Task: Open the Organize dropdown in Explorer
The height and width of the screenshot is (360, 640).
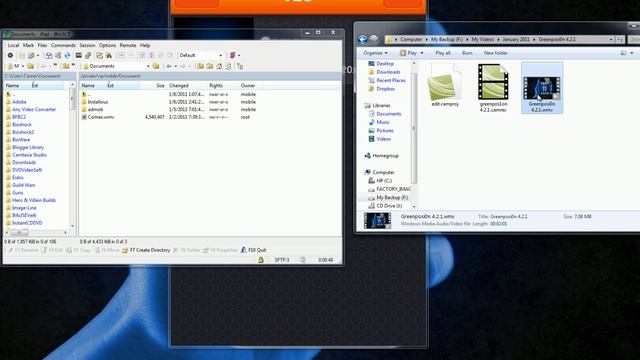Action: click(376, 53)
